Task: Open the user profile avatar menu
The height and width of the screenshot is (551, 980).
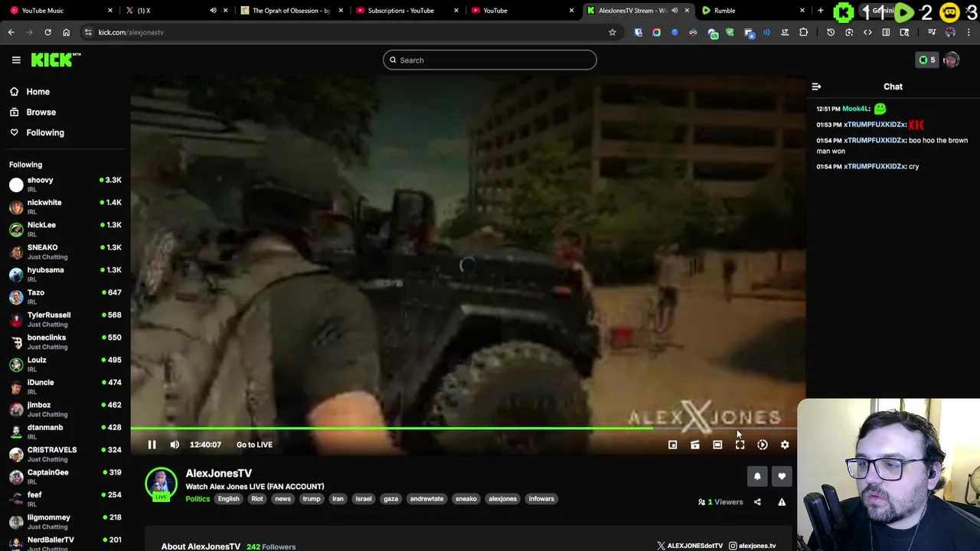Action: pos(952,60)
